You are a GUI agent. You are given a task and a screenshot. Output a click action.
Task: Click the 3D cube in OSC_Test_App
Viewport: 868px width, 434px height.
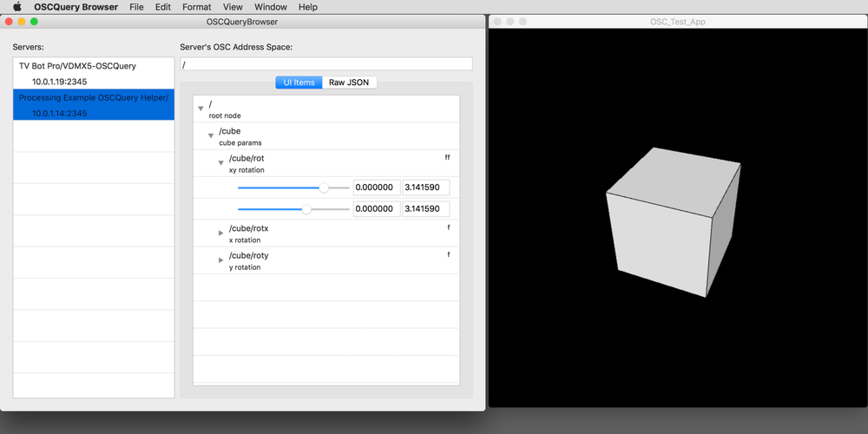click(x=674, y=222)
